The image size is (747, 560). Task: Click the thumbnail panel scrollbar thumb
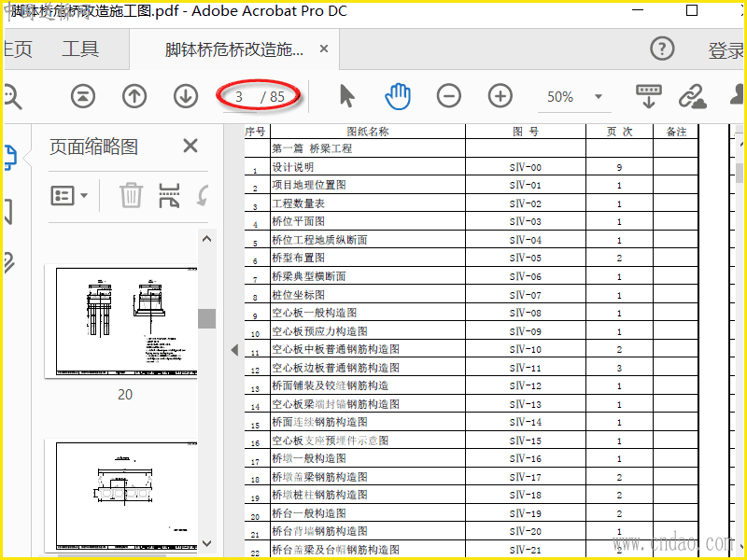(x=206, y=318)
